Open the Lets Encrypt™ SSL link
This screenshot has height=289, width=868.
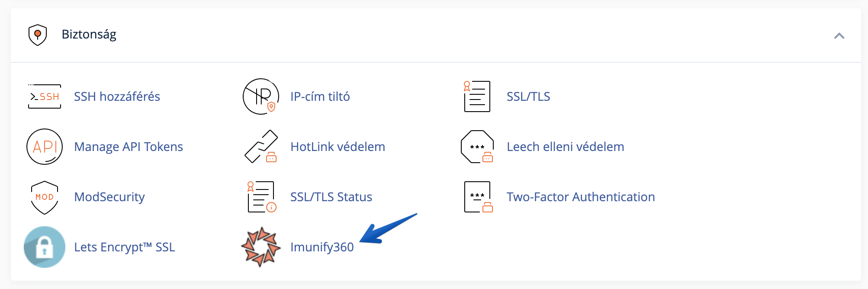(x=125, y=247)
